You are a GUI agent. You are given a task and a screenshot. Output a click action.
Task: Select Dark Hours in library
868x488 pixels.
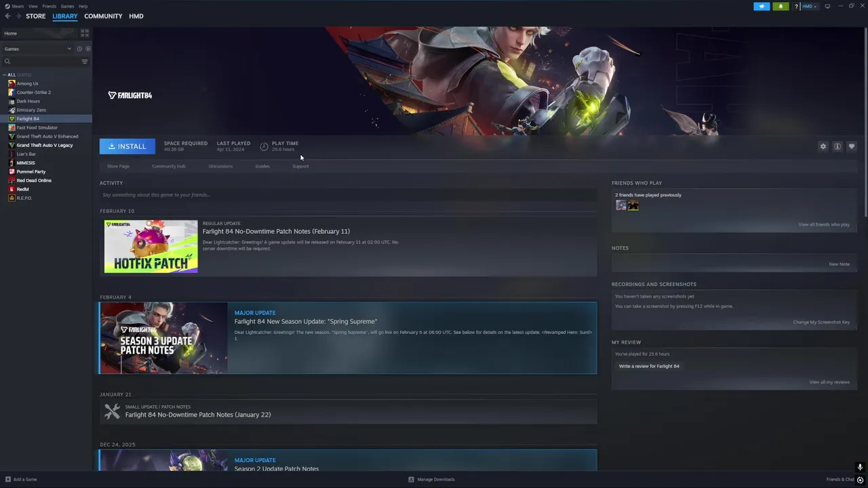(46, 101)
